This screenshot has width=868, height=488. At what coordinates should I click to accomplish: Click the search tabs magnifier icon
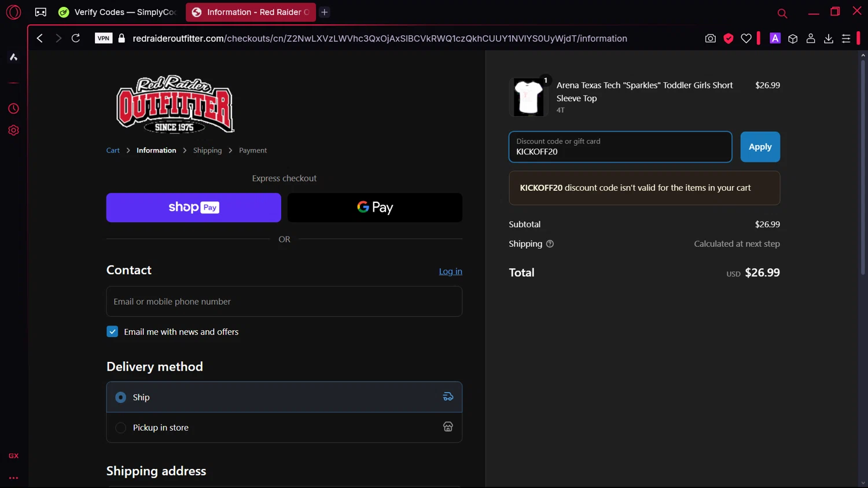pyautogui.click(x=782, y=13)
